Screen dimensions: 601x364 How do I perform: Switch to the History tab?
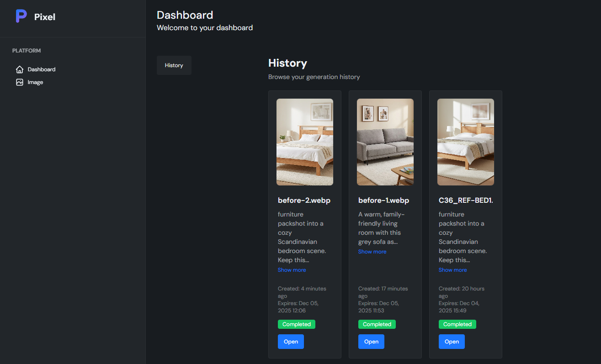point(174,65)
